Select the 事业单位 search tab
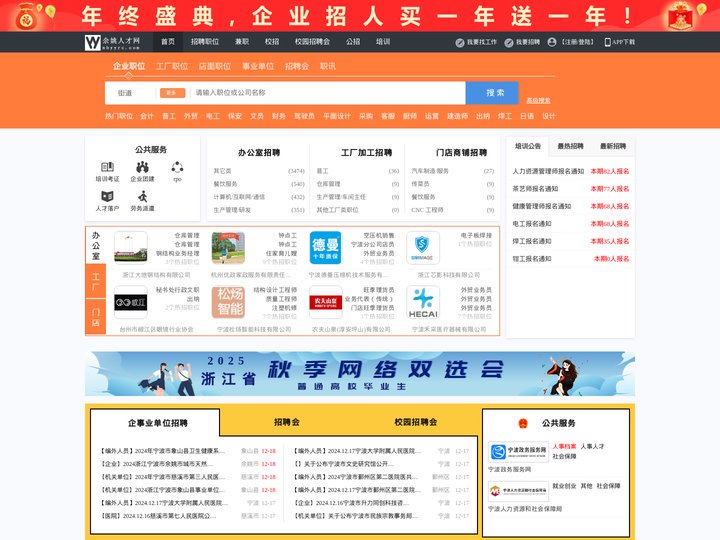720x540 pixels. (x=258, y=66)
